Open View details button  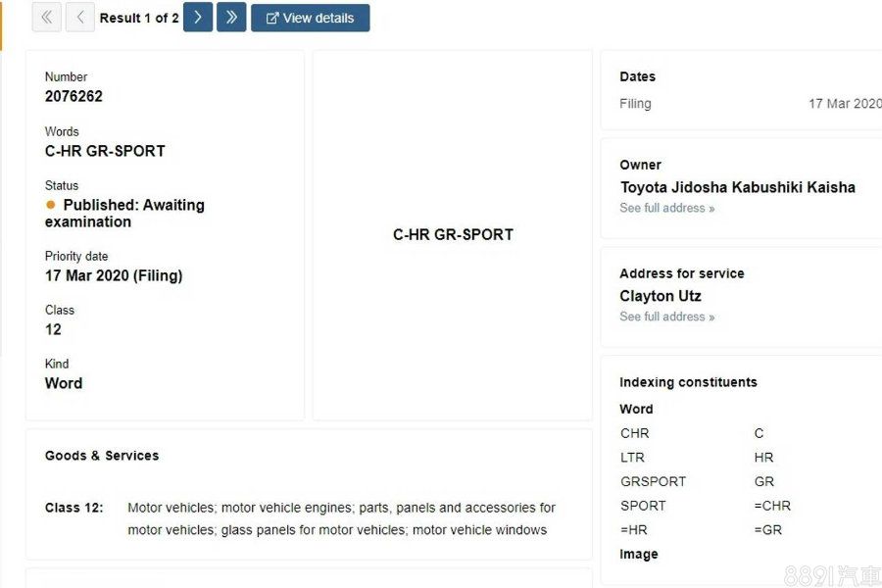click(311, 18)
